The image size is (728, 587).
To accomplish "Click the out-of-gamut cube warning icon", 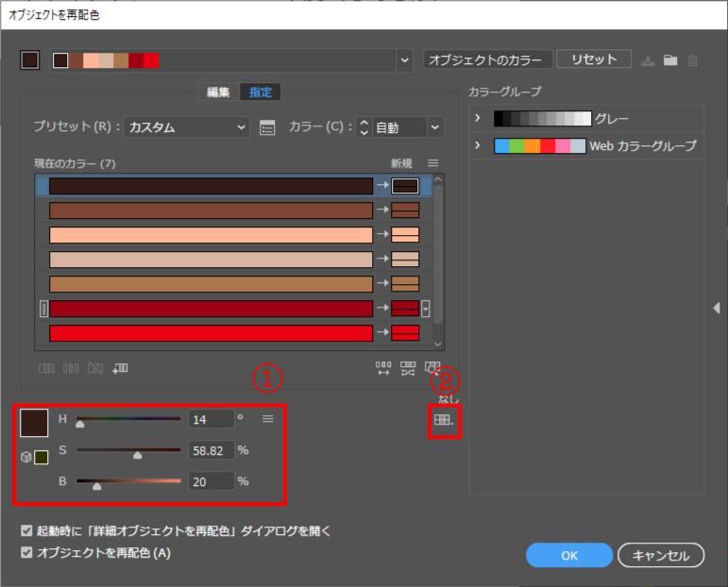I will click(x=25, y=457).
